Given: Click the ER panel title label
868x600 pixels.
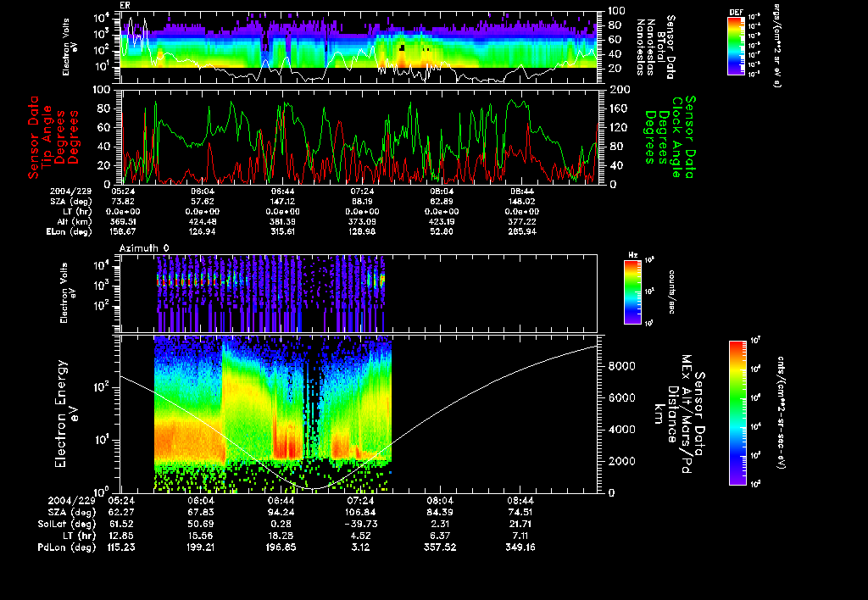Looking at the screenshot, I should [x=125, y=6].
